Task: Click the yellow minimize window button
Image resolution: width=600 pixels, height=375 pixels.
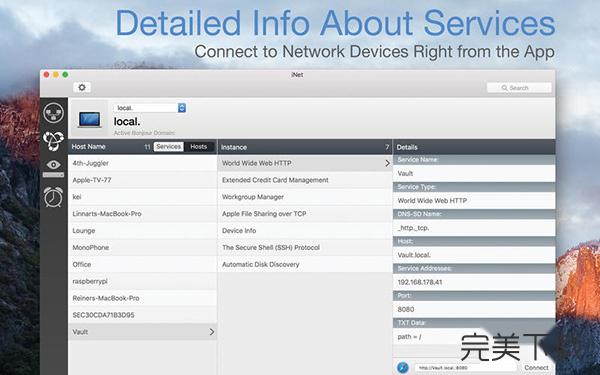Action: 56,75
